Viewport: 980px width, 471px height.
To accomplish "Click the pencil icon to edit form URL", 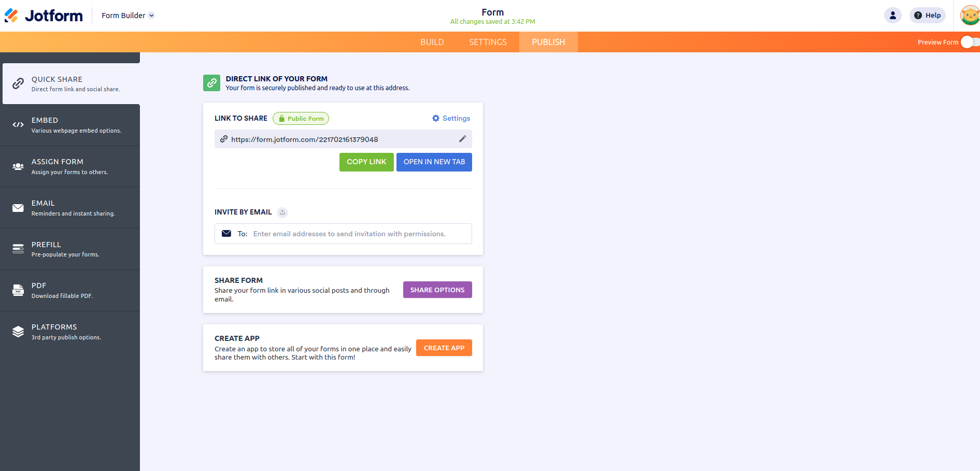I will tap(462, 139).
